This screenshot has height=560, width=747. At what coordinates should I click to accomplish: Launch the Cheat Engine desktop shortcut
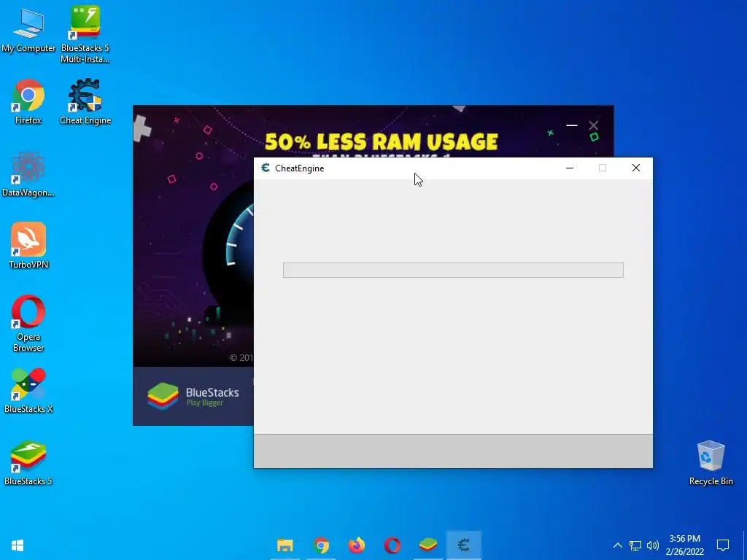[85, 101]
